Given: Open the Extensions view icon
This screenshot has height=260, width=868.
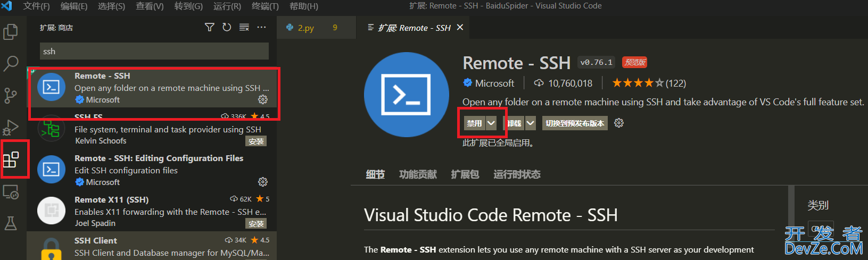Looking at the screenshot, I should click(x=11, y=159).
